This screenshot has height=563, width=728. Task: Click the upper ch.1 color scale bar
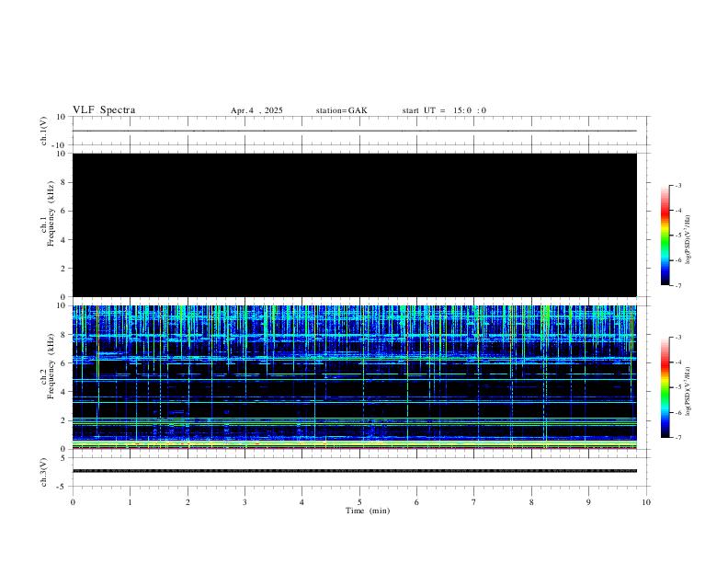665,236
